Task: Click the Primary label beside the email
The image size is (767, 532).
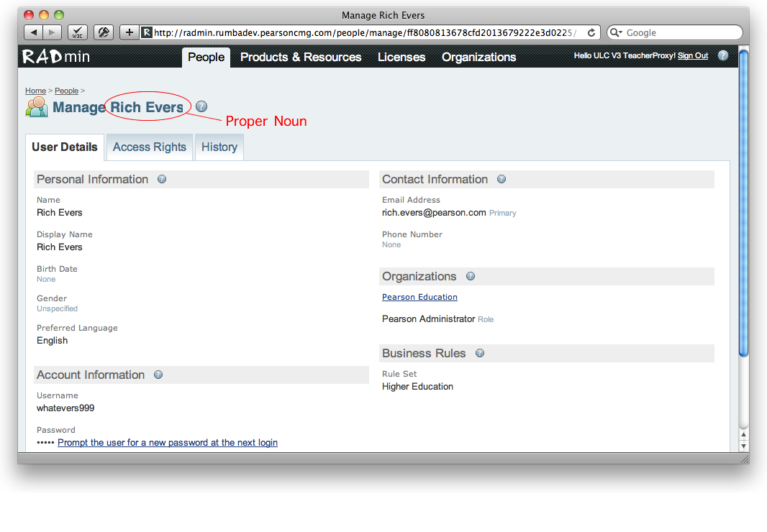Action: point(503,214)
